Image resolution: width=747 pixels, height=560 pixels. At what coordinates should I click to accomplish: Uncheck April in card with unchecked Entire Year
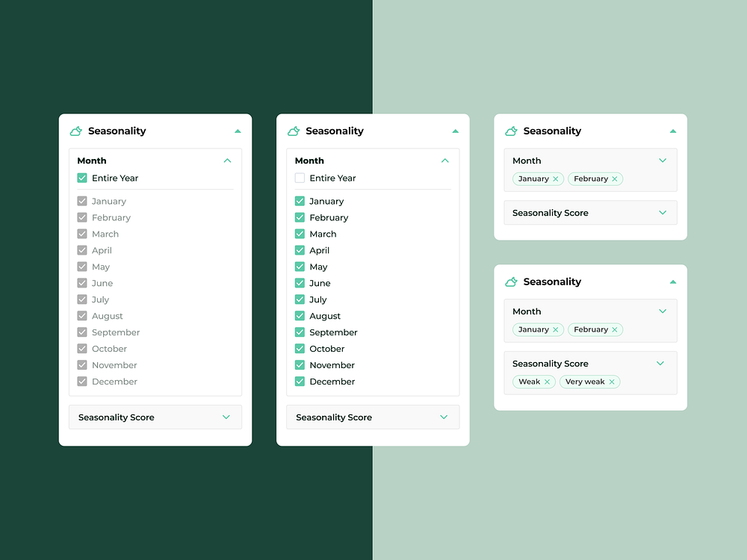[300, 250]
